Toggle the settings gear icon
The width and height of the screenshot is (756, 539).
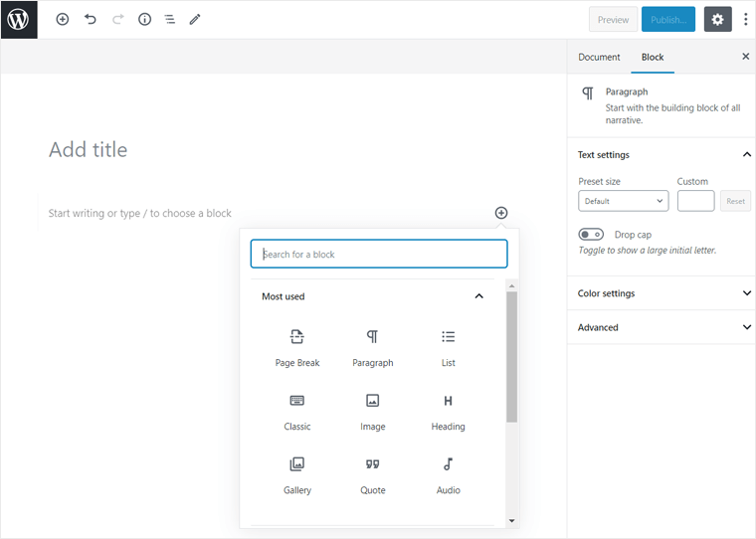click(x=717, y=19)
